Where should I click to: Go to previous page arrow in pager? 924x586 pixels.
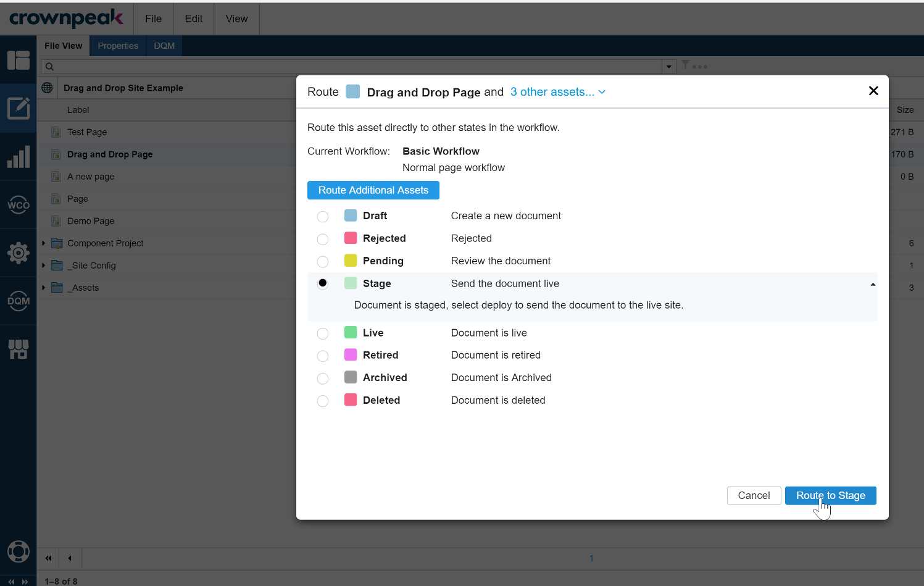[x=70, y=558]
